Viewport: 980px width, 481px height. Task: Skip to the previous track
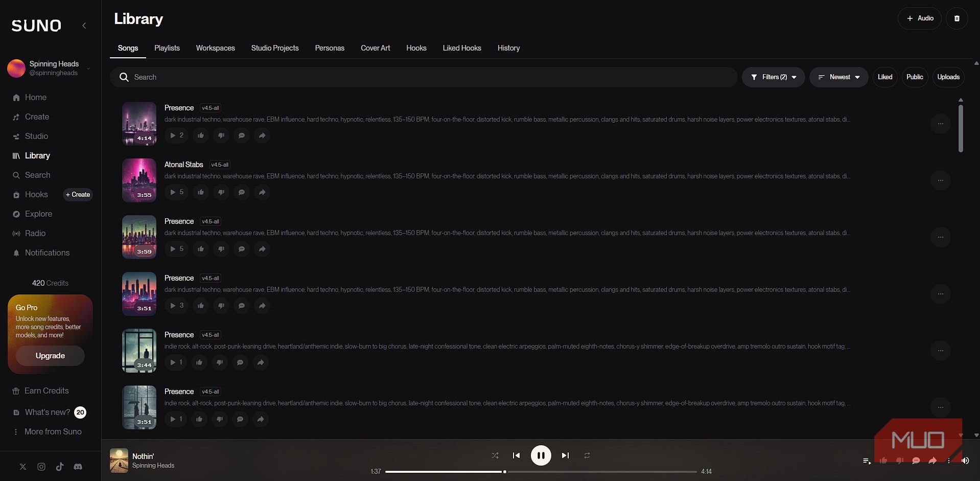point(516,455)
